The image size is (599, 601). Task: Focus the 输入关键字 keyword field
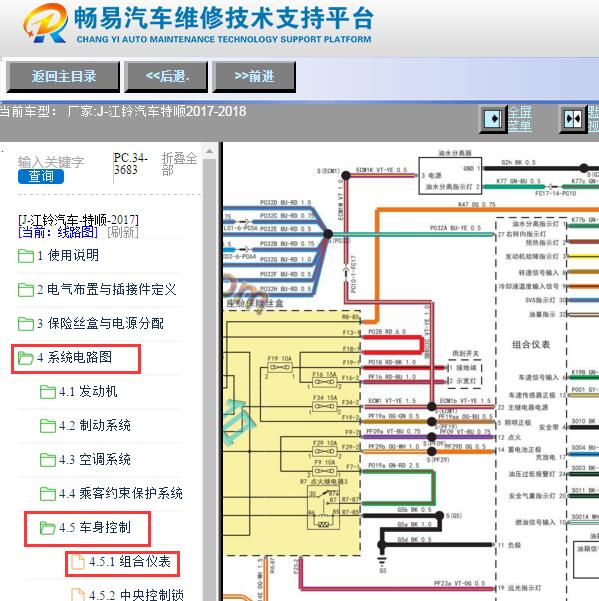tap(51, 162)
